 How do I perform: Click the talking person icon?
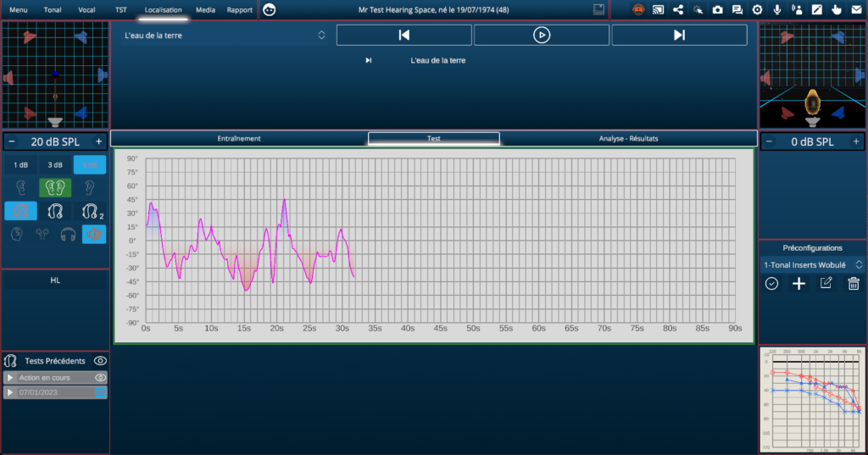pyautogui.click(x=797, y=10)
